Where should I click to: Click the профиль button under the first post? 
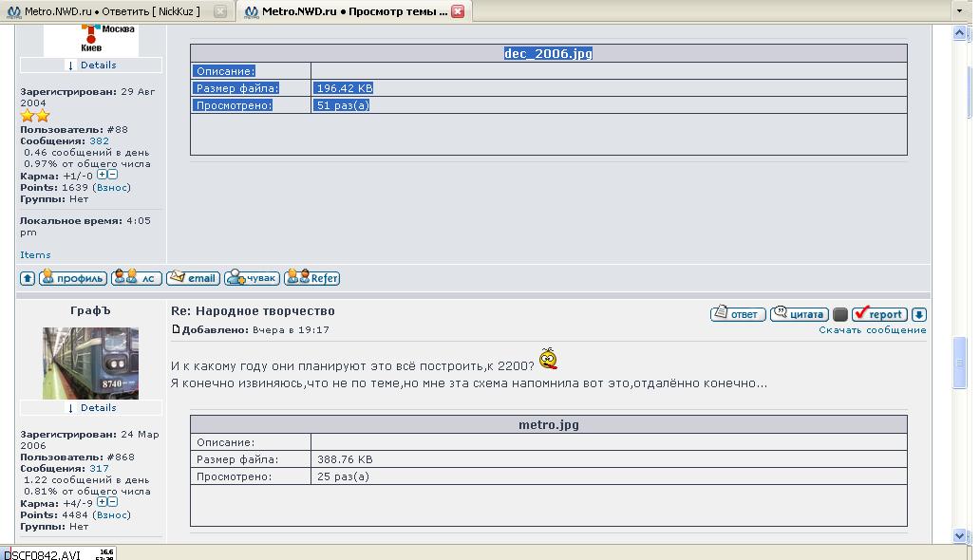73,278
